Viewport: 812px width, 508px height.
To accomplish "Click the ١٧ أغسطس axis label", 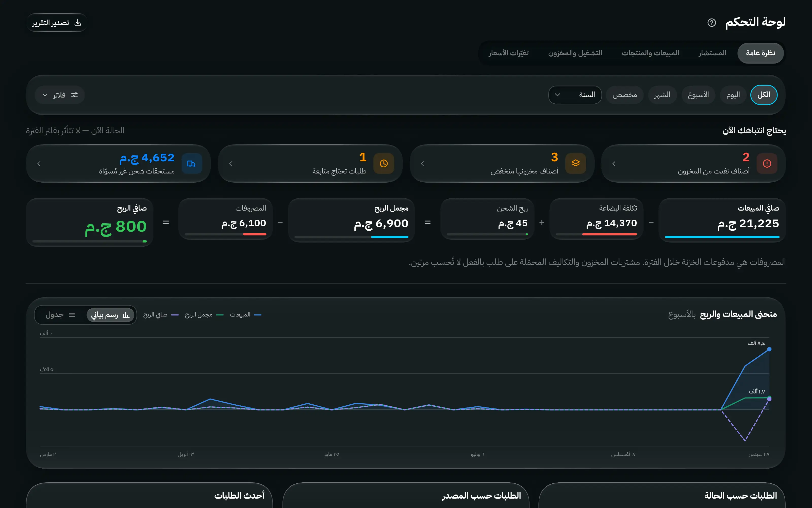I will coord(623,454).
